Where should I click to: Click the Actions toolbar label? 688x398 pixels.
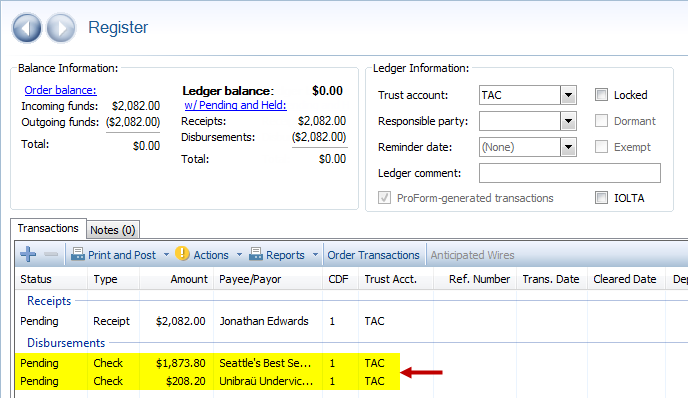tap(211, 255)
